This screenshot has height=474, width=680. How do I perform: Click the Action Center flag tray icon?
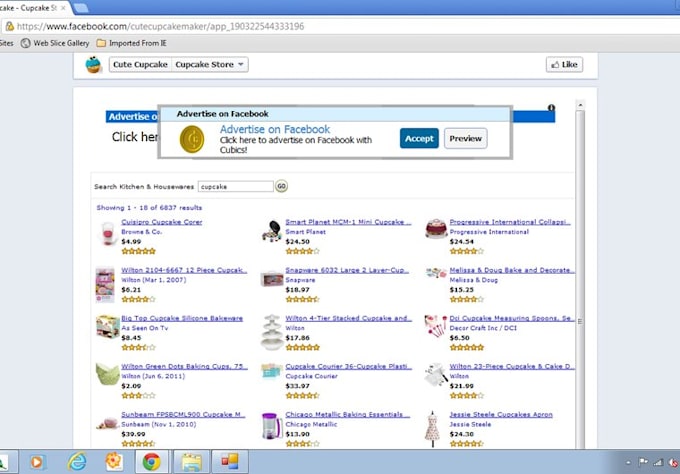[643, 462]
